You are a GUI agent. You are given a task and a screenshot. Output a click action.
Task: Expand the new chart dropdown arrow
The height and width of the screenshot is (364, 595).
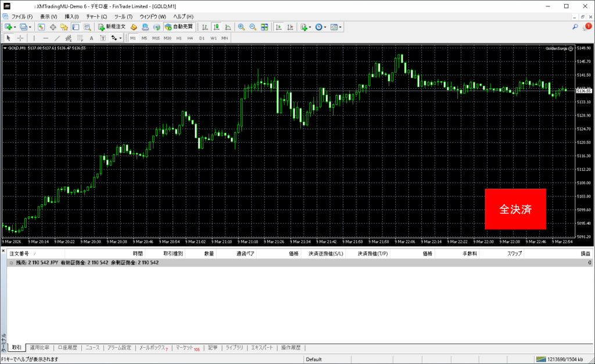[x=15, y=27]
